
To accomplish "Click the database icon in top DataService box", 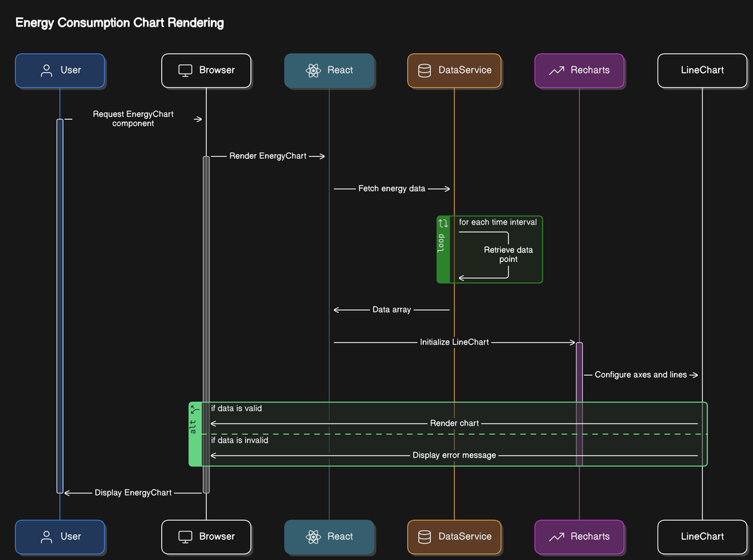I will click(424, 71).
